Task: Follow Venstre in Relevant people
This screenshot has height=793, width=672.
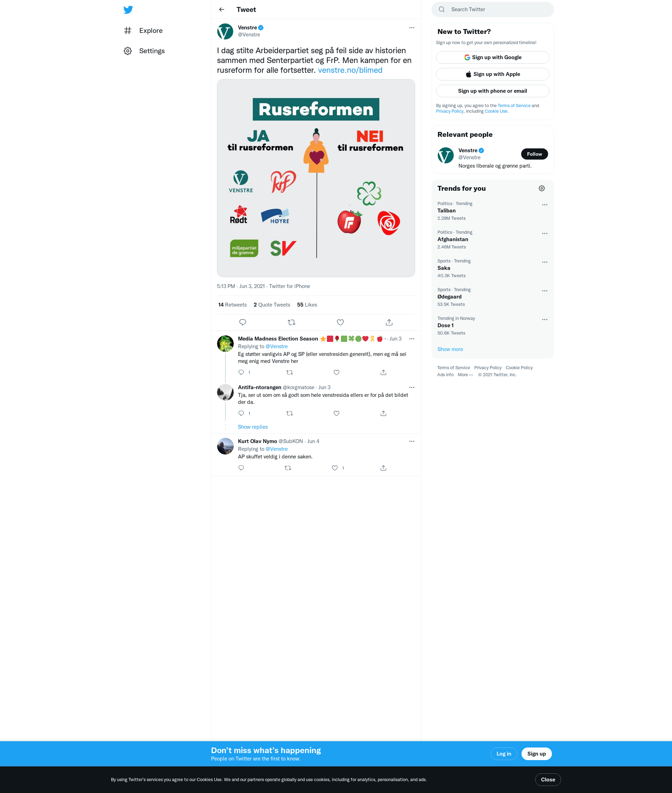Action: pyautogui.click(x=534, y=154)
